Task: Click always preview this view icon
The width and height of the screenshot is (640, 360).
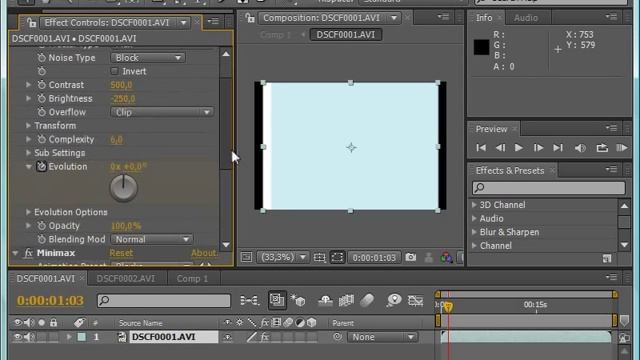Action: [x=246, y=257]
